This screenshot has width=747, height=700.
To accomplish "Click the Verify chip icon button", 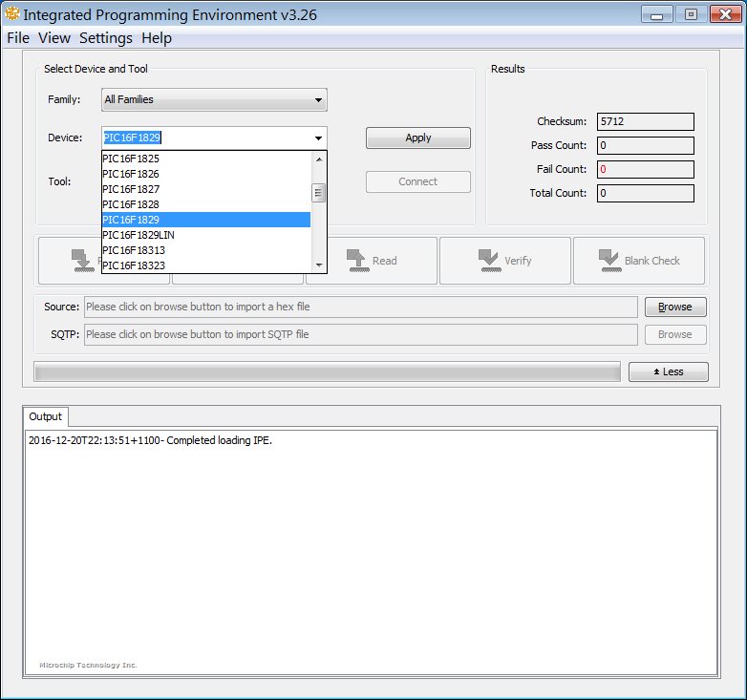I will [x=505, y=261].
